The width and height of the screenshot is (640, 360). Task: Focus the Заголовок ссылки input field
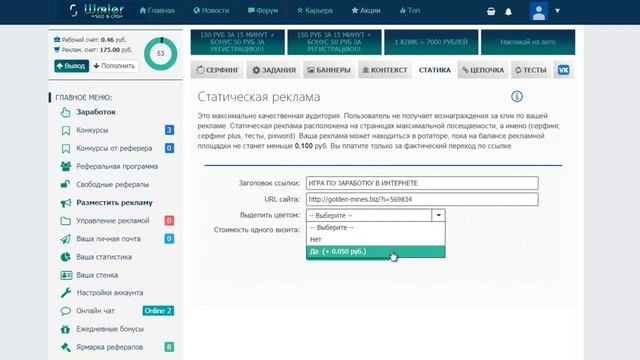[x=422, y=183]
